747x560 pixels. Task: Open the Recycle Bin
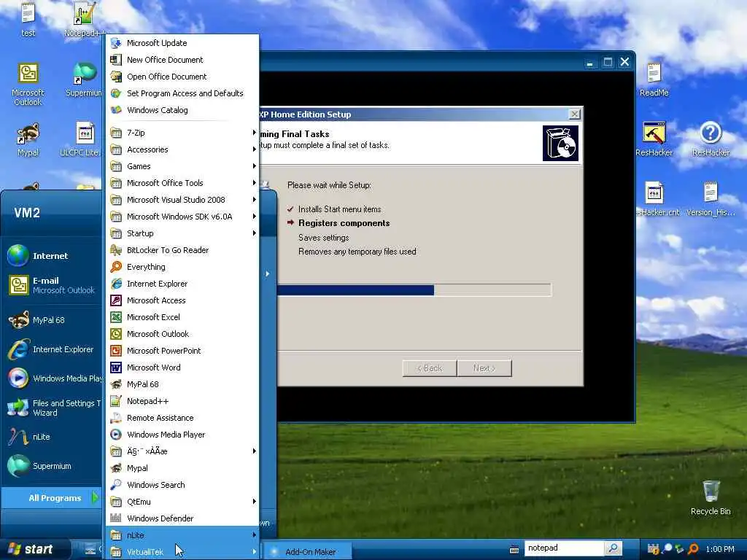711,497
